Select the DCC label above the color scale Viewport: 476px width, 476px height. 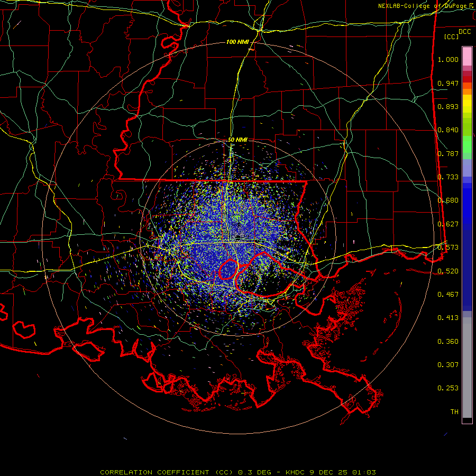[464, 32]
